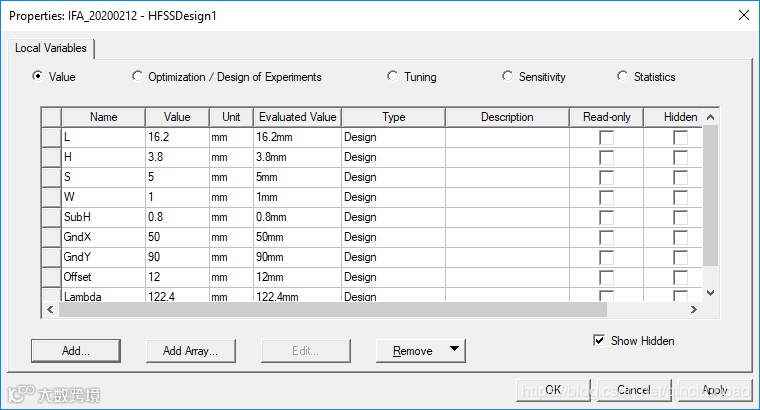Tick Read-only checkbox for variable L

tap(606, 137)
